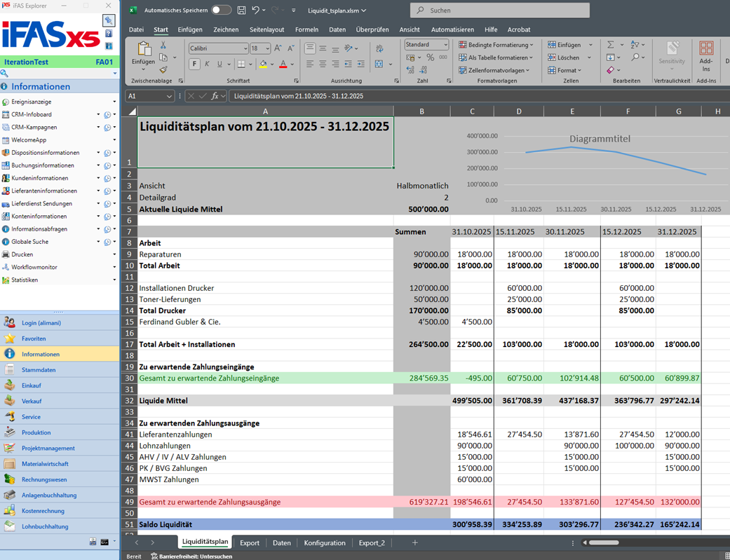Toggle bold F formatting
The width and height of the screenshot is (730, 560).
click(195, 64)
